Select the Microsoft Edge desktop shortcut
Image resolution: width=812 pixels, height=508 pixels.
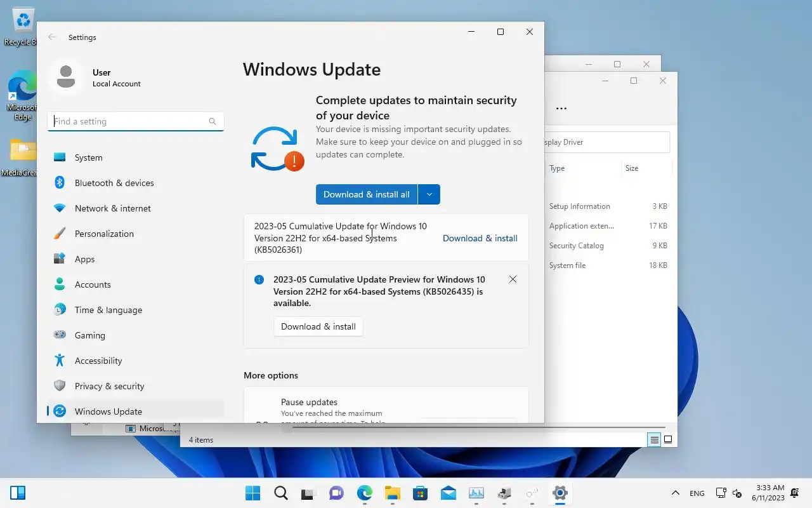[x=23, y=96]
